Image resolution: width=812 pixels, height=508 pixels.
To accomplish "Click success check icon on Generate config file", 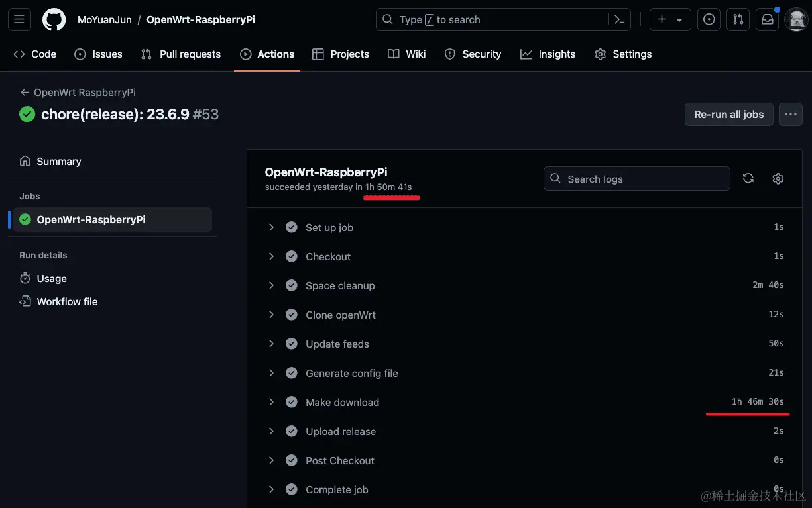I will (291, 373).
